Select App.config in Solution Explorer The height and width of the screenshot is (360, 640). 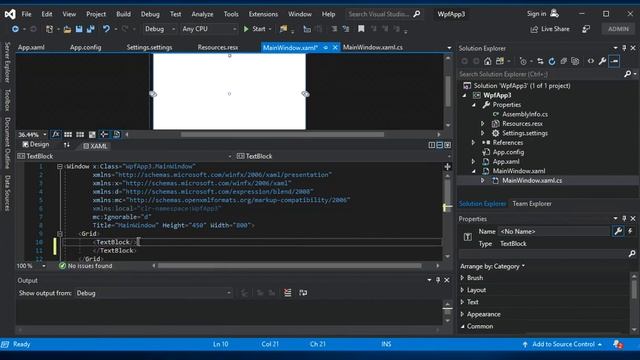508,152
